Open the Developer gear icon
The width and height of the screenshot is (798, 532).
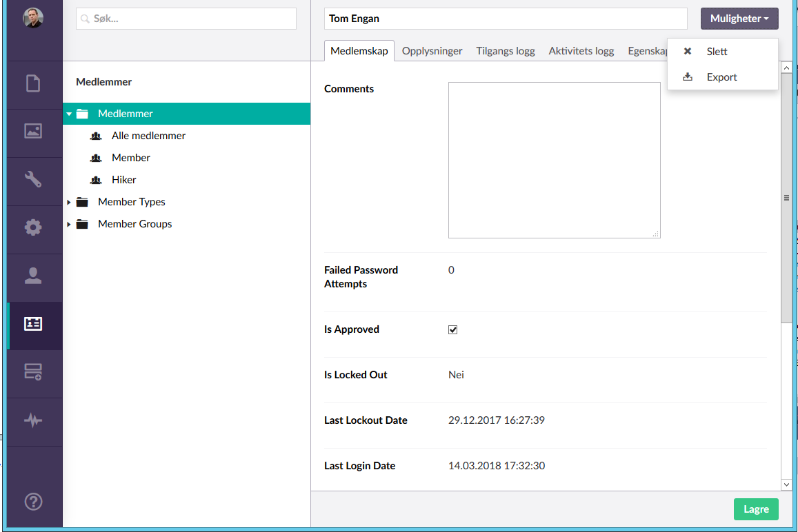pyautogui.click(x=33, y=227)
